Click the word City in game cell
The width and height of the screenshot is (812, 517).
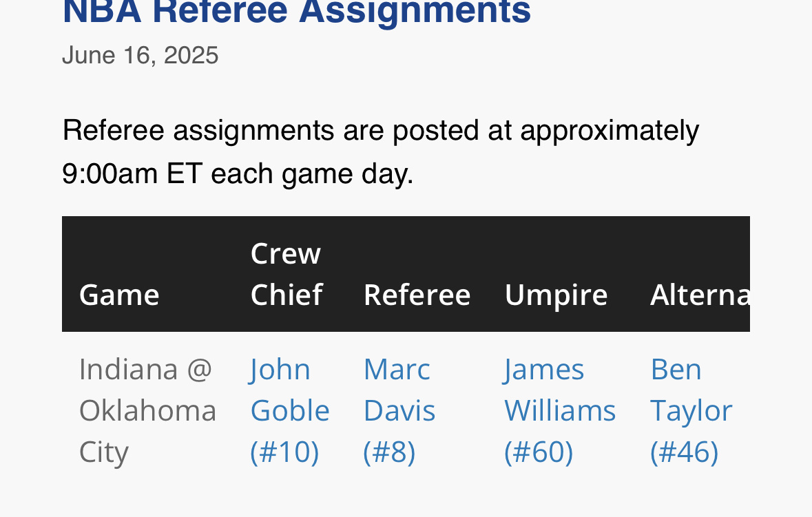(x=103, y=453)
